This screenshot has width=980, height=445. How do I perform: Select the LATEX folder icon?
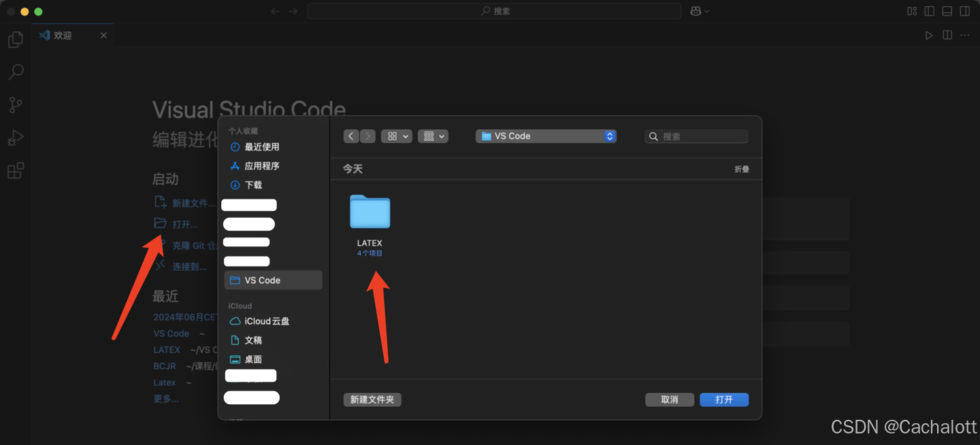coord(370,212)
